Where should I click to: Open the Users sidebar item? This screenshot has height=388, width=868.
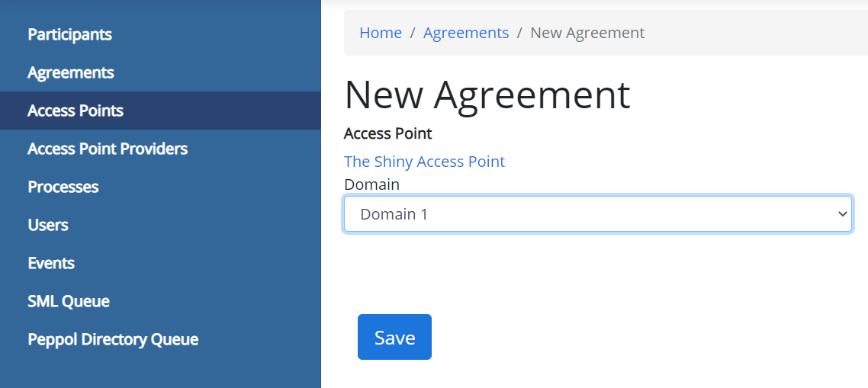48,225
